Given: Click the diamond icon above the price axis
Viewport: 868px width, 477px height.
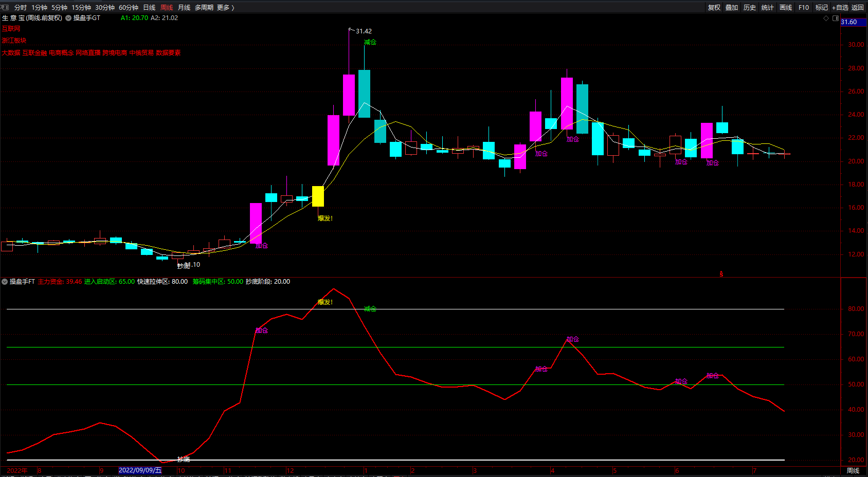Looking at the screenshot, I should (826, 18).
